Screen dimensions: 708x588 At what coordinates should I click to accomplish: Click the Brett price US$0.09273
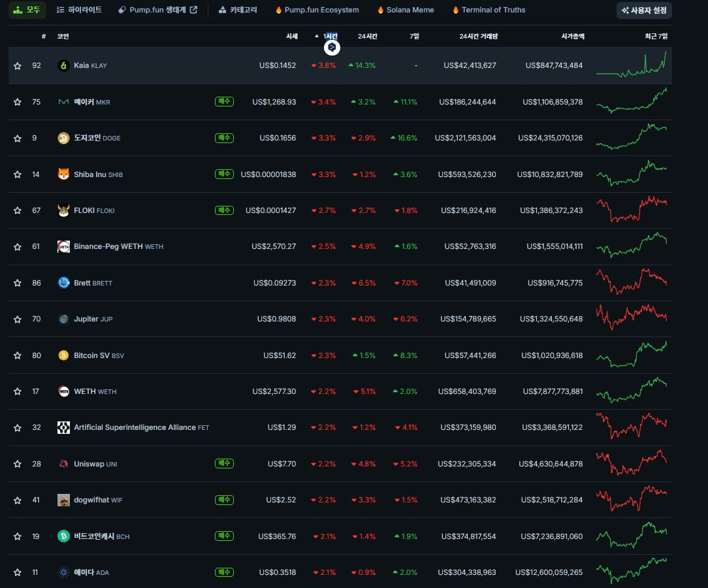point(274,283)
